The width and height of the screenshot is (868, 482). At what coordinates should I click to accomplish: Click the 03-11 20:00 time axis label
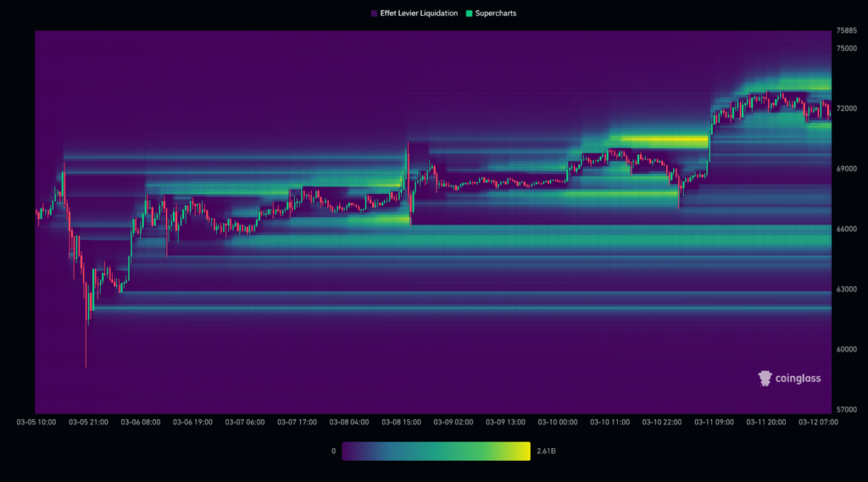(x=766, y=422)
